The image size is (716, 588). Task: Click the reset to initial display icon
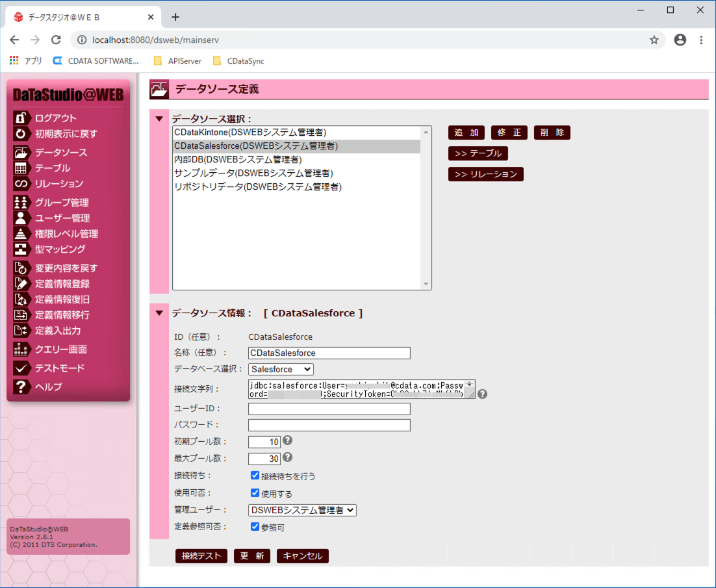21,134
